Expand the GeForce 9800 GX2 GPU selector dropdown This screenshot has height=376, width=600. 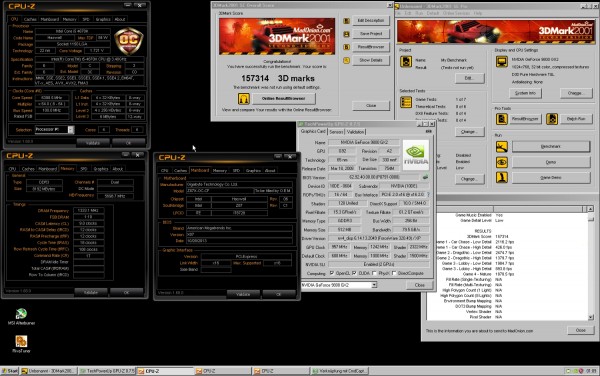point(374,285)
